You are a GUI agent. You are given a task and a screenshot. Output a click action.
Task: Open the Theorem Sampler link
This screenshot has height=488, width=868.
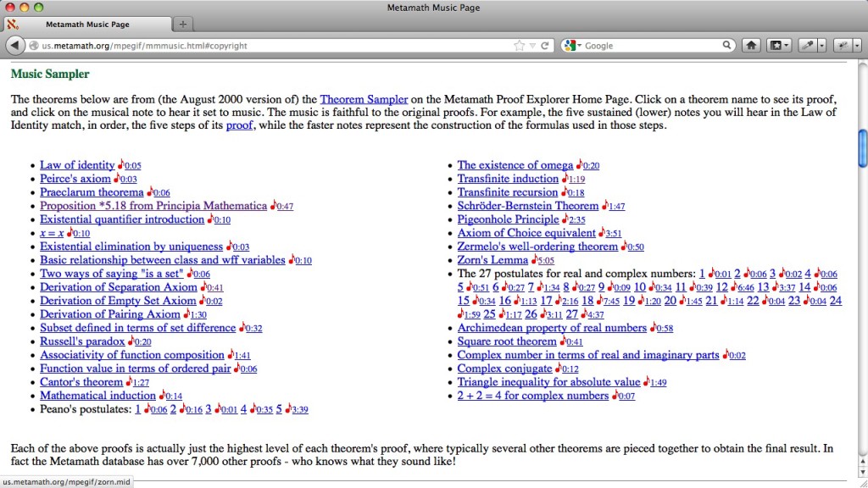coord(364,99)
